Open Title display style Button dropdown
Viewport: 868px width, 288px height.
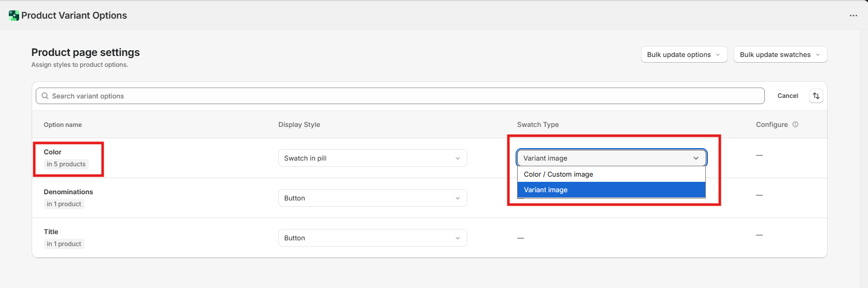click(372, 238)
